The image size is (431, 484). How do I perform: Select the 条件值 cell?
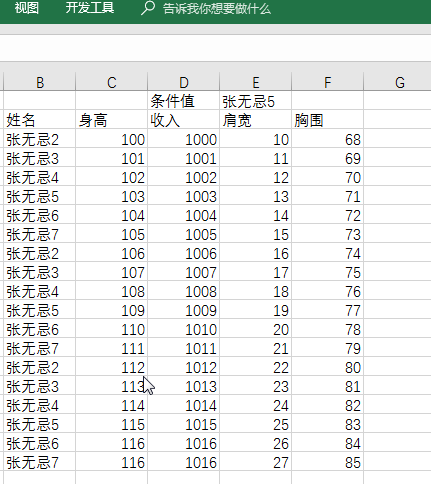coord(184,101)
